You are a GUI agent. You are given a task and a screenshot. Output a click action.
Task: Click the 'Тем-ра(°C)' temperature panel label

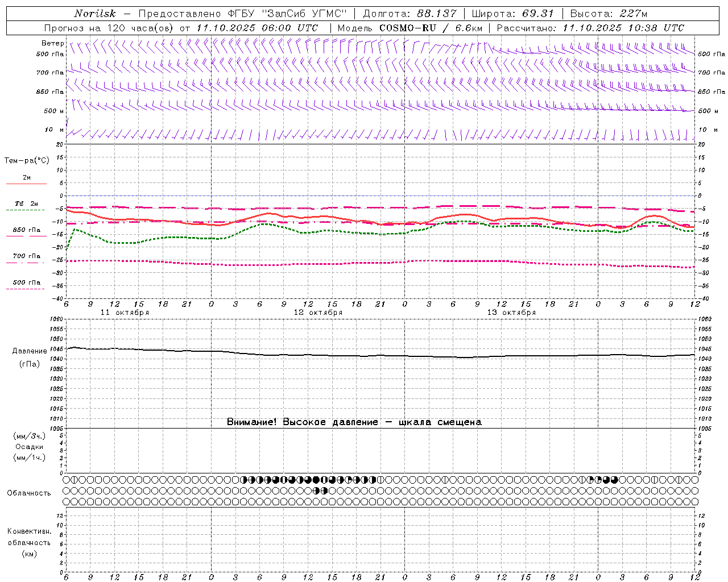[27, 161]
